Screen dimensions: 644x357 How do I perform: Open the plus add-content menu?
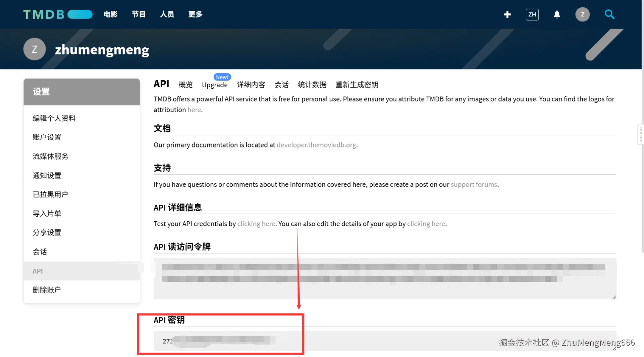pyautogui.click(x=507, y=14)
